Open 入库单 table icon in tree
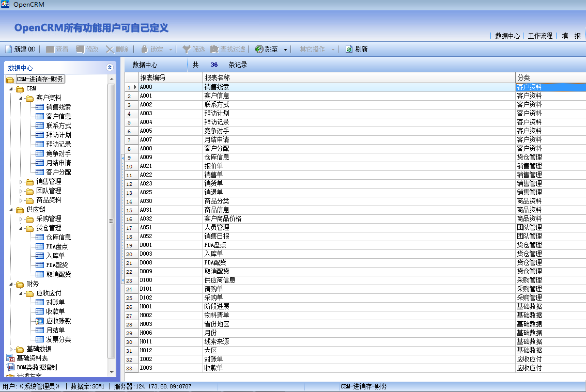This screenshot has width=586, height=392. [40, 256]
